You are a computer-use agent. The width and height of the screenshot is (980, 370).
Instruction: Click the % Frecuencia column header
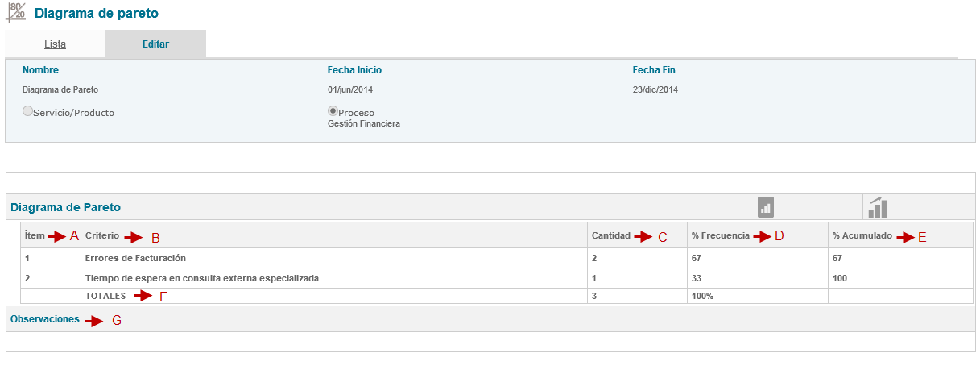[x=720, y=236]
